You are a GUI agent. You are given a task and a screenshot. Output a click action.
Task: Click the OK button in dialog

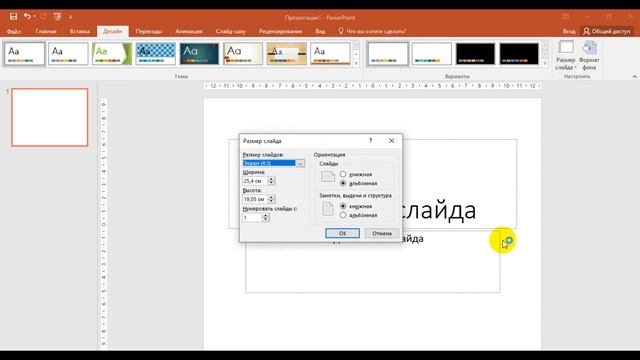(342, 233)
